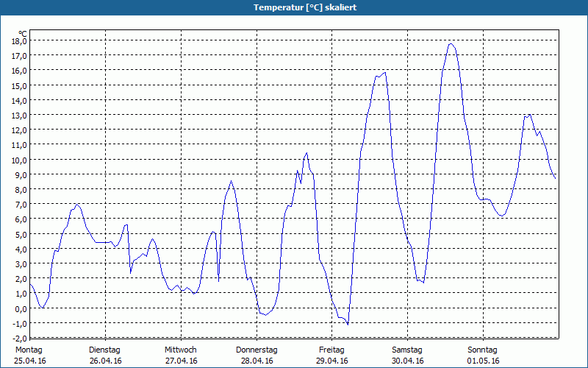Click the '15,0' y-axis label

[x=19, y=85]
